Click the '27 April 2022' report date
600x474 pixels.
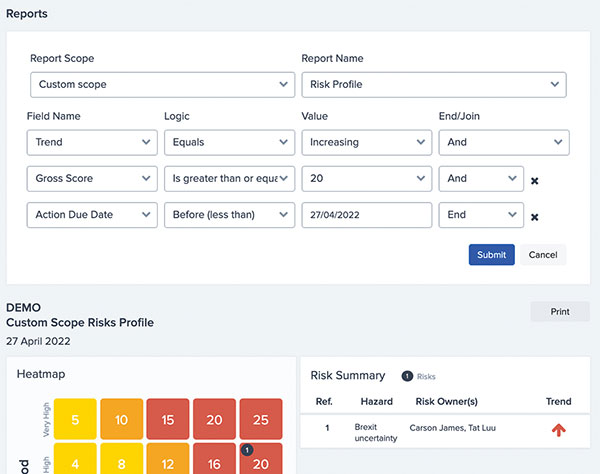click(38, 341)
